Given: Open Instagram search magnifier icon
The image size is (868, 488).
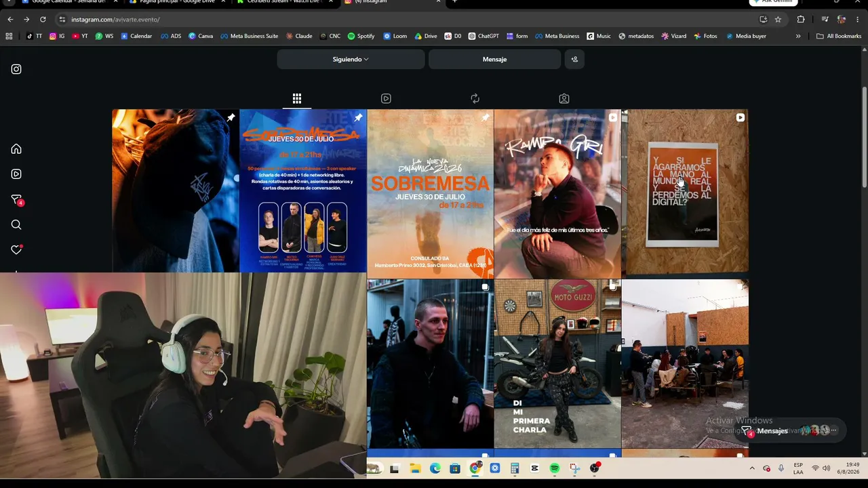Looking at the screenshot, I should [16, 224].
